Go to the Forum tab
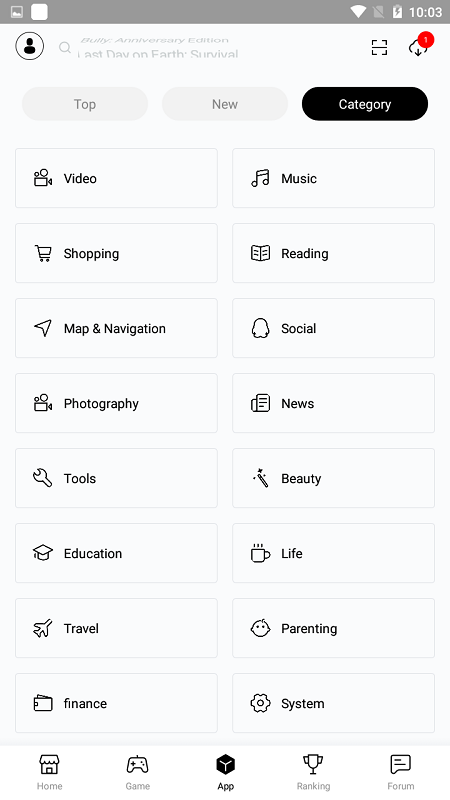This screenshot has height=800, width=450. coord(401,772)
